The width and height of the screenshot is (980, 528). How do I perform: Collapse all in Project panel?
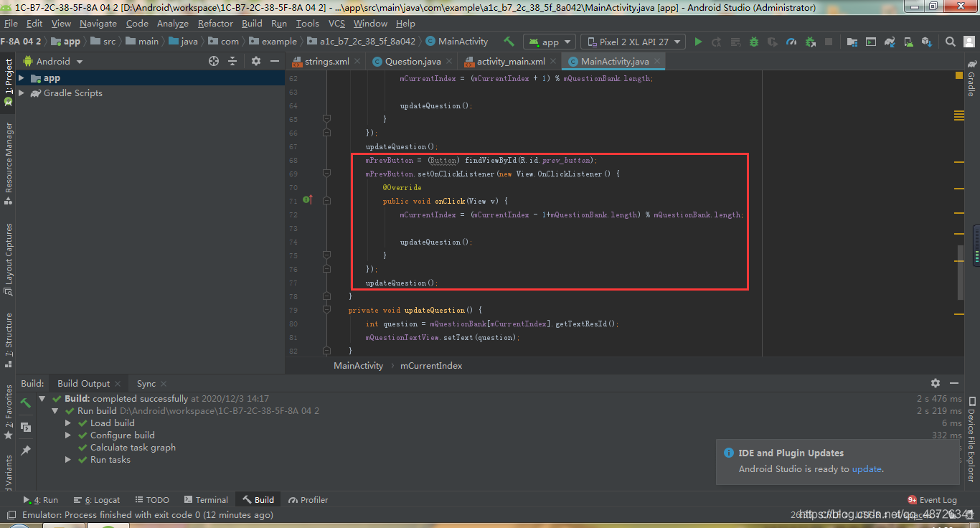pos(232,61)
